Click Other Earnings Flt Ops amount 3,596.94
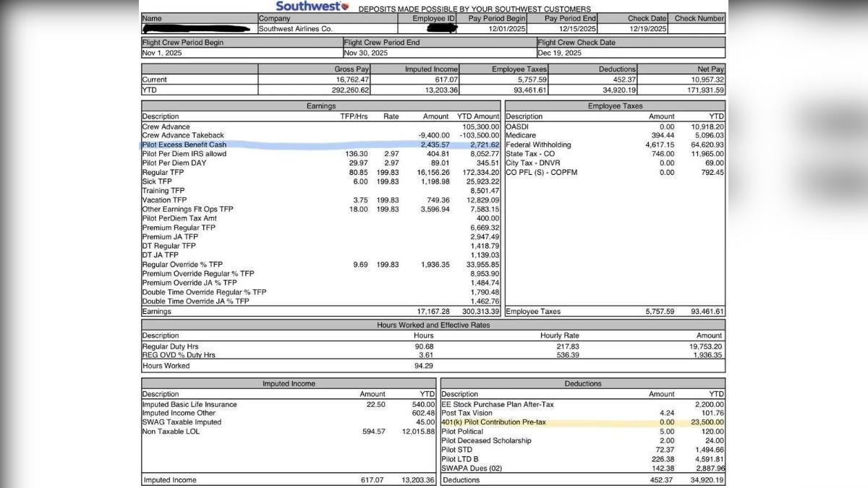 pos(435,209)
